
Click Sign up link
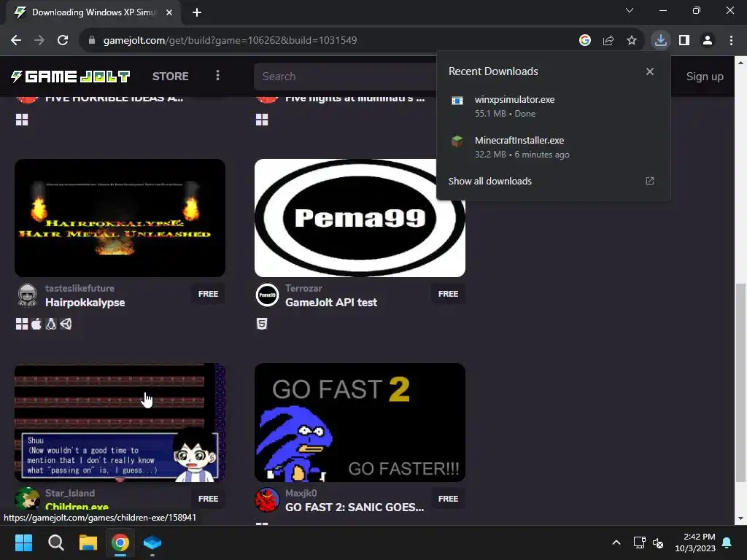[x=705, y=76]
